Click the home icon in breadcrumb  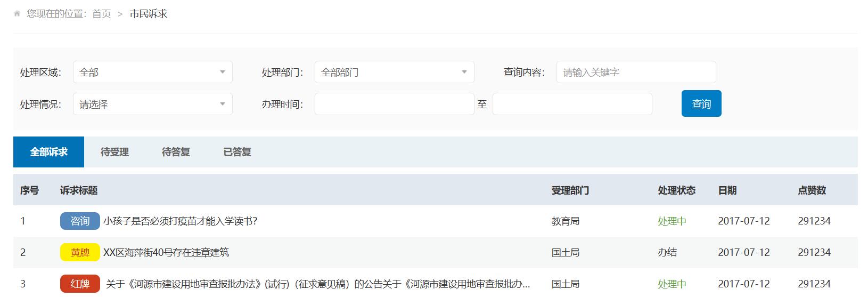17,14
